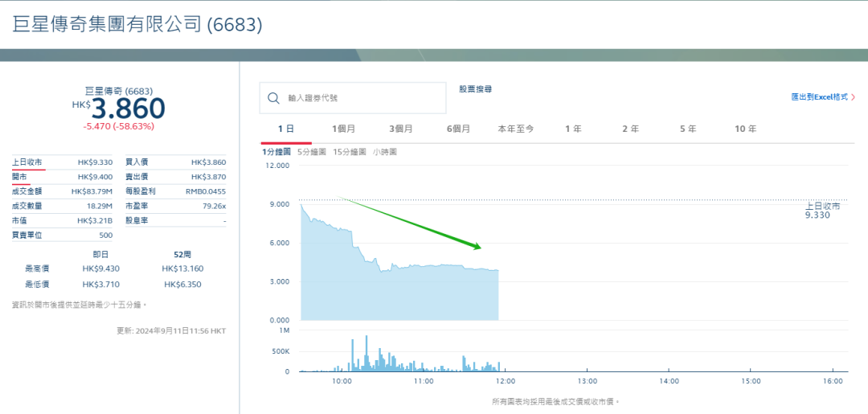This screenshot has width=868, height=414.
Task: Open the 匯出到Excel格式 export link
Action: click(819, 96)
